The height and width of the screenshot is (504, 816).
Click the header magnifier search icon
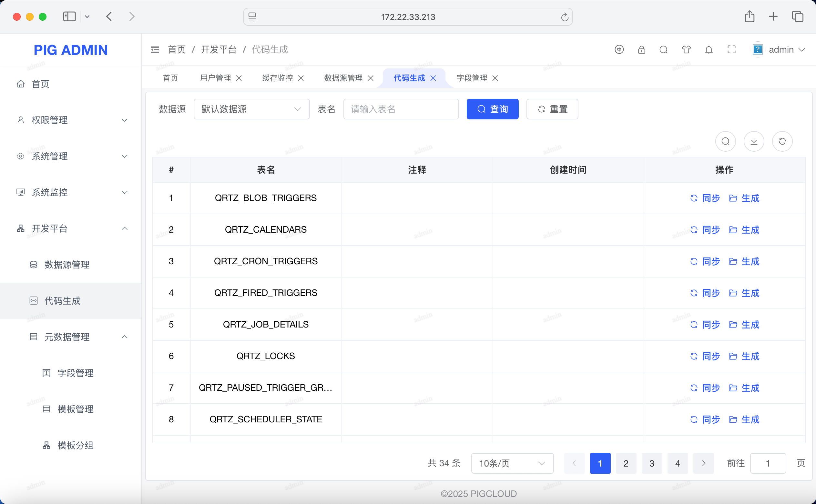pos(663,50)
